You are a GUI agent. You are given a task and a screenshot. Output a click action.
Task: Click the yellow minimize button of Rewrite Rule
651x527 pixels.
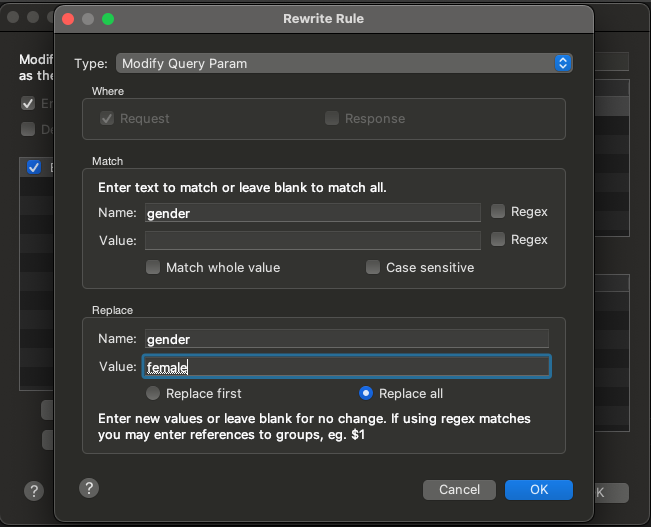pyautogui.click(x=88, y=19)
